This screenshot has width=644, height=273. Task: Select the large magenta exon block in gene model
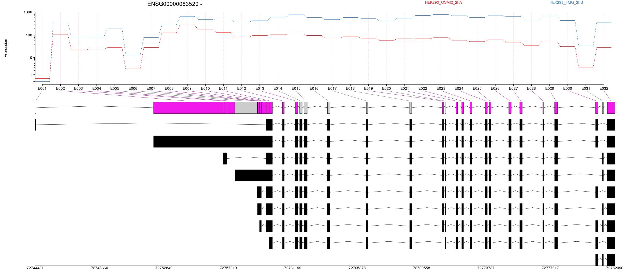188,108
